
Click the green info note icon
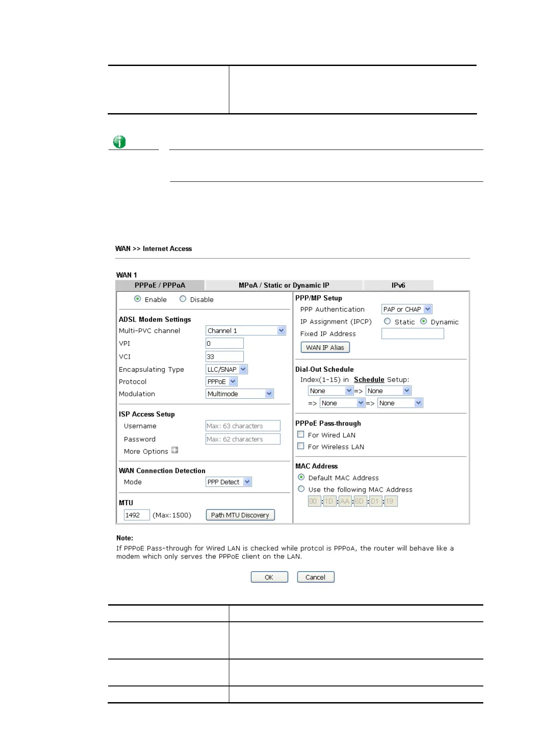[x=119, y=142]
